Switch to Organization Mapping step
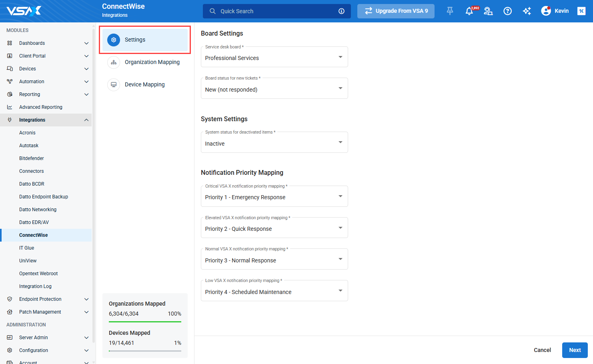Image resolution: width=593 pixels, height=364 pixels. click(x=152, y=62)
